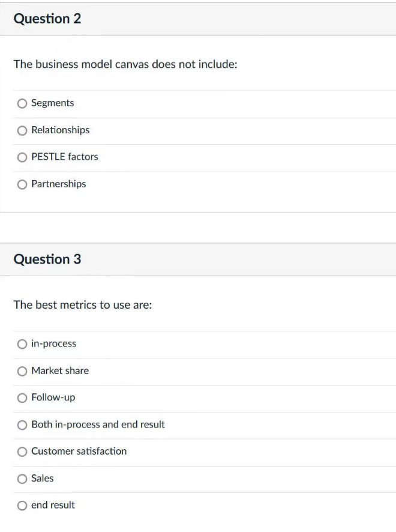Click the Question 2 header
The height and width of the screenshot is (532, 396).
tap(48, 19)
